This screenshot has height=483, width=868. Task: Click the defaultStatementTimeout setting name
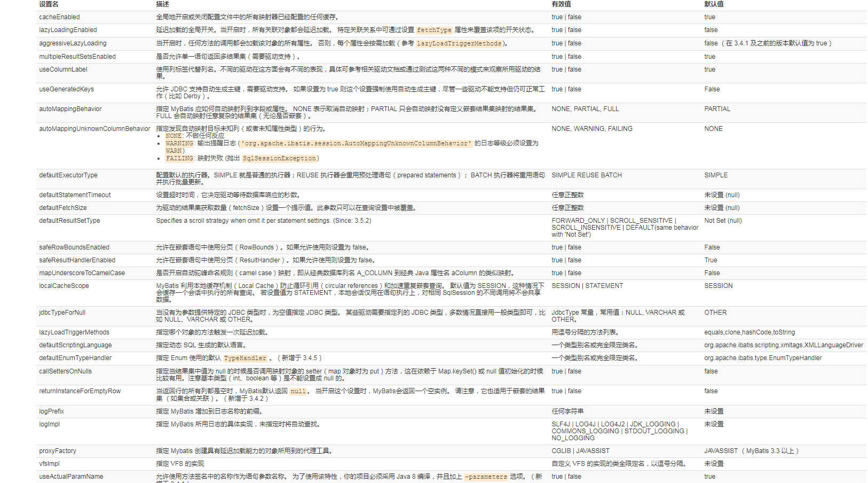(75, 195)
